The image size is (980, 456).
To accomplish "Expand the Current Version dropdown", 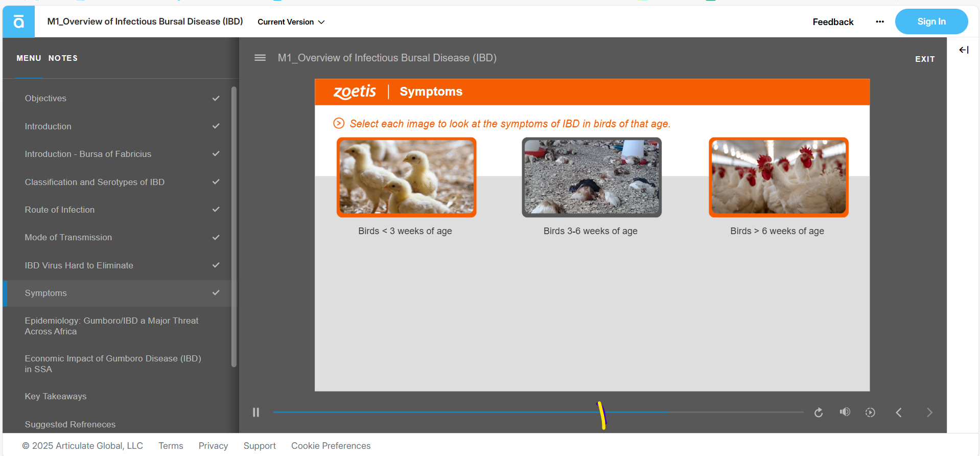I will click(x=291, y=22).
